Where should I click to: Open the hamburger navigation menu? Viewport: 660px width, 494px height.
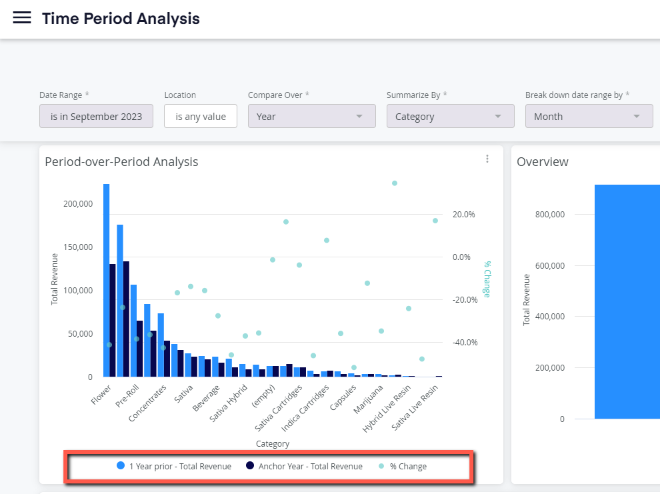pos(21,18)
